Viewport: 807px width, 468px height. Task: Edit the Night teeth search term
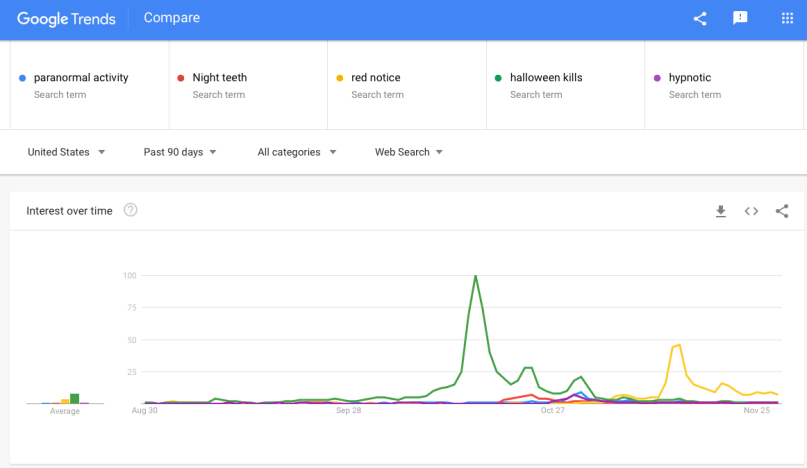coord(219,78)
